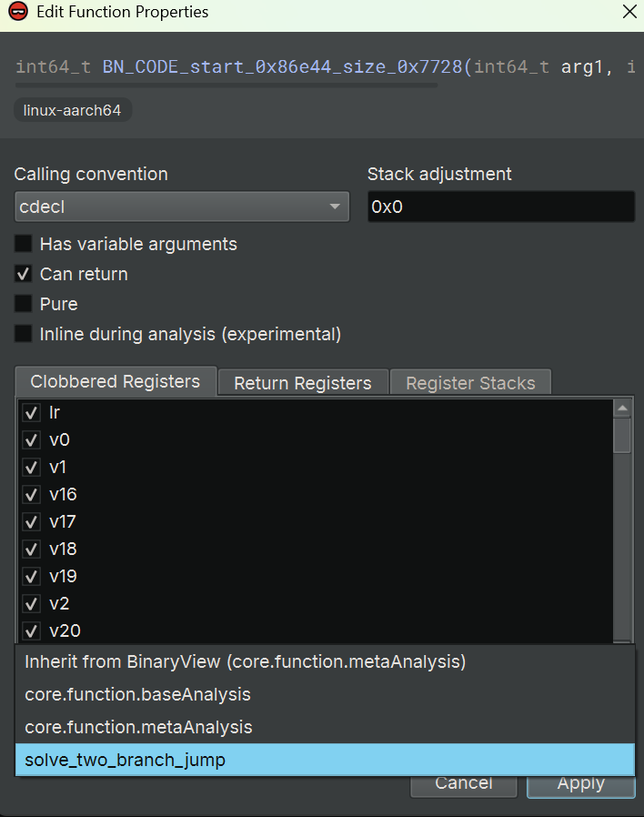Select Inherit from BinaryView option
The width and height of the screenshot is (644, 817).
pos(246,662)
